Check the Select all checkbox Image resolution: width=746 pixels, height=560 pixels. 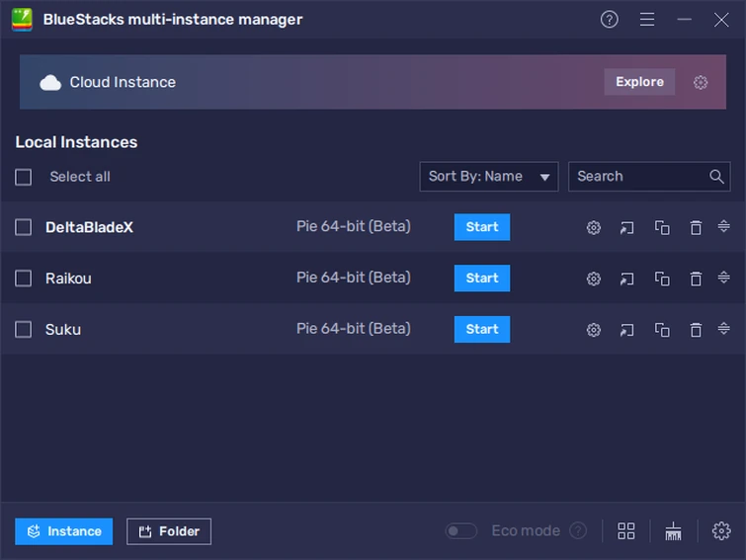click(24, 177)
